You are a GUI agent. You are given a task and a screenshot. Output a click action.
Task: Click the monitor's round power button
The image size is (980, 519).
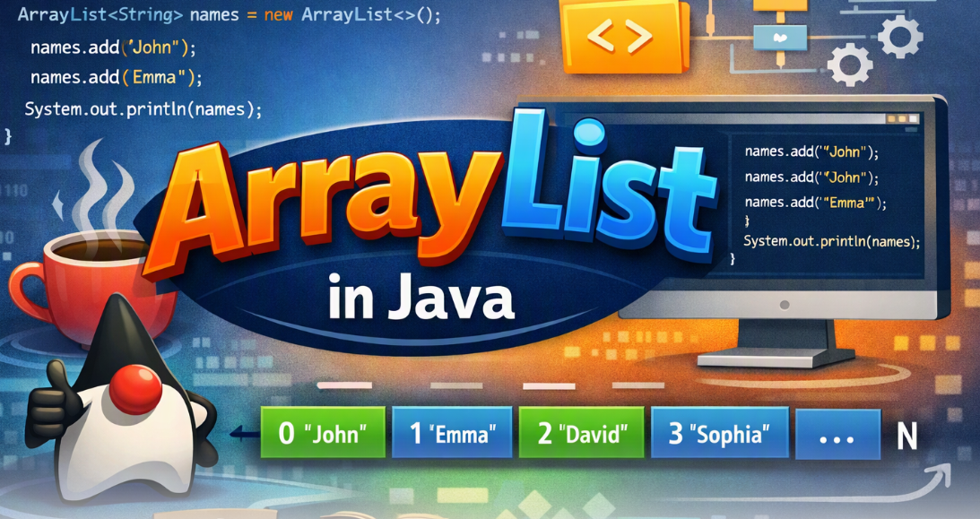point(785,306)
